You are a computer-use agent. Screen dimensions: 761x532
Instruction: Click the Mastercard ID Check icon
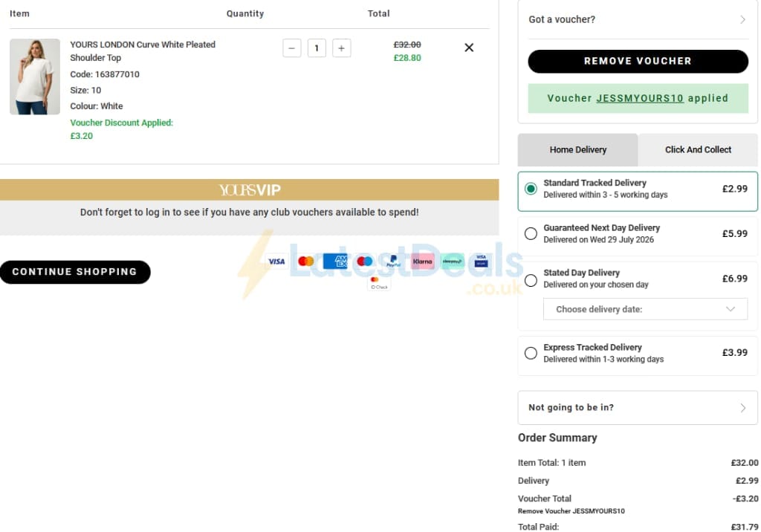point(379,284)
